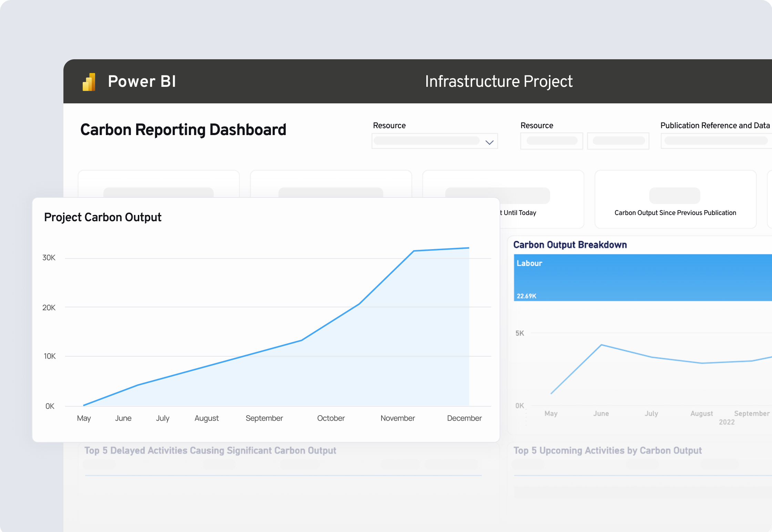Click the Publication Reference and Data field

715,141
